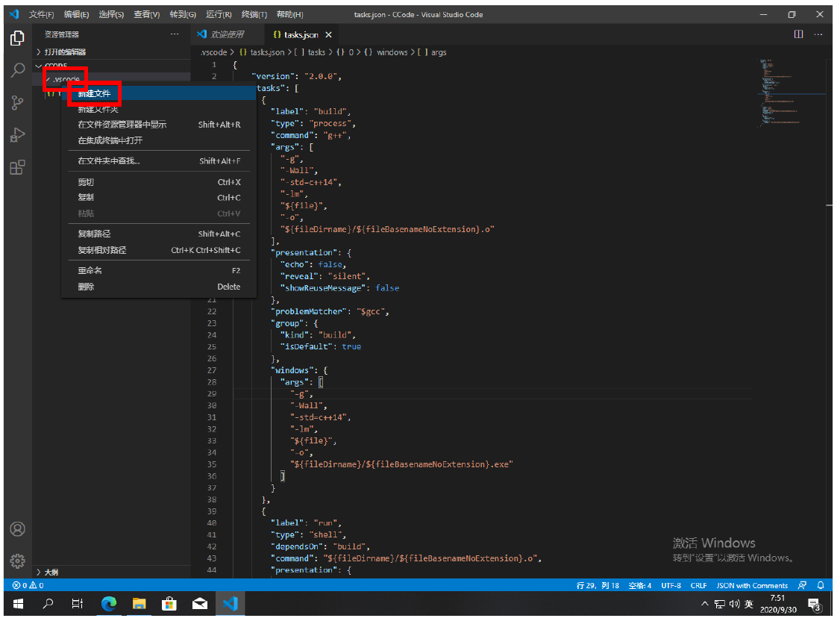Click JSON with Comments language mode
The image size is (840, 624).
(x=752, y=585)
